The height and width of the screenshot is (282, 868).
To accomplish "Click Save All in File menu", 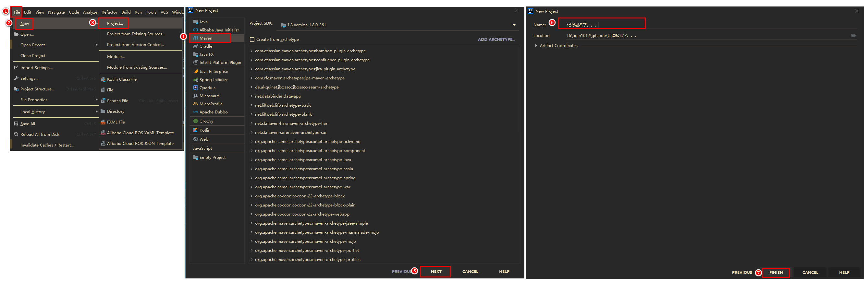I will (55, 124).
